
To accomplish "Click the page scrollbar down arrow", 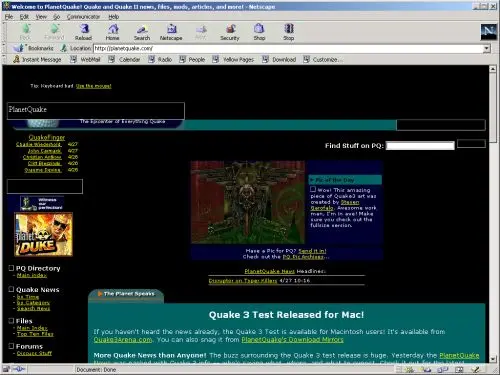I will tap(493, 359).
